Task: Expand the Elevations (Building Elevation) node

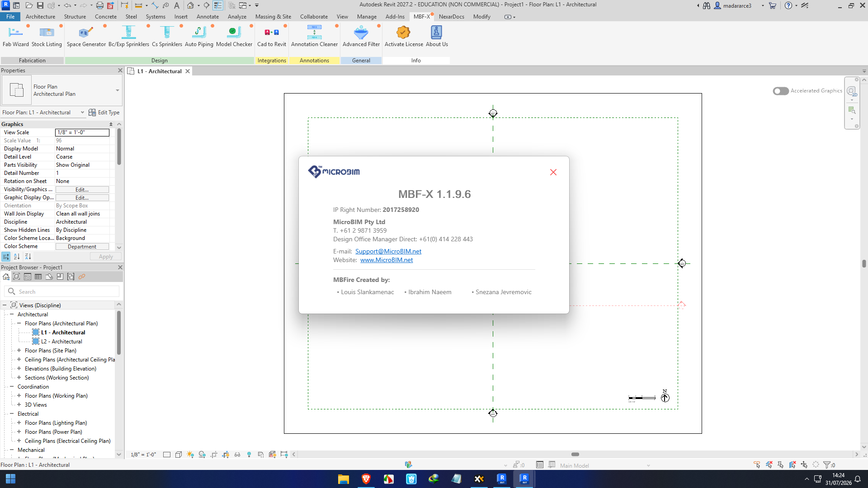Action: click(x=19, y=368)
